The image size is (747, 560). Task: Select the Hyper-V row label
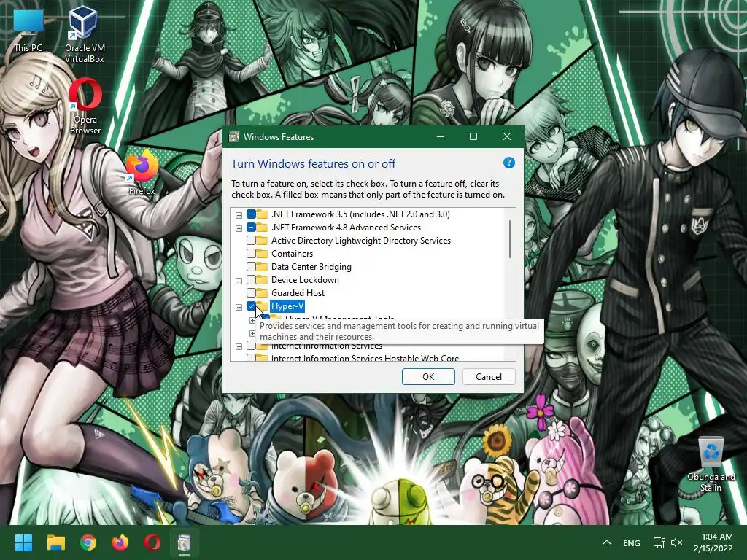click(287, 306)
